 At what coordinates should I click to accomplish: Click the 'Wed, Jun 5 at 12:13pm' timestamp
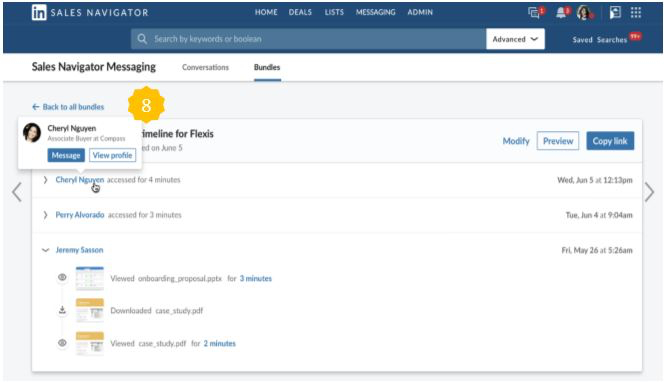tap(595, 180)
